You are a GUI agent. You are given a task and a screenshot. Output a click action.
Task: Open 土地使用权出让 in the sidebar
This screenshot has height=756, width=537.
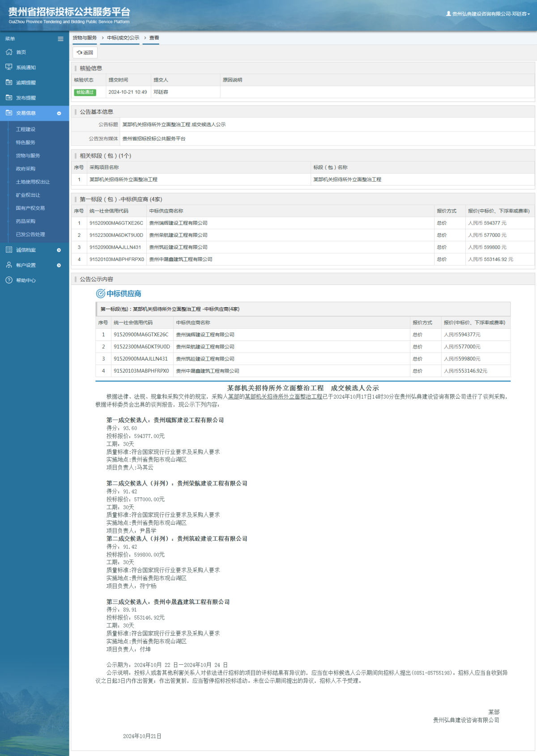tap(33, 182)
